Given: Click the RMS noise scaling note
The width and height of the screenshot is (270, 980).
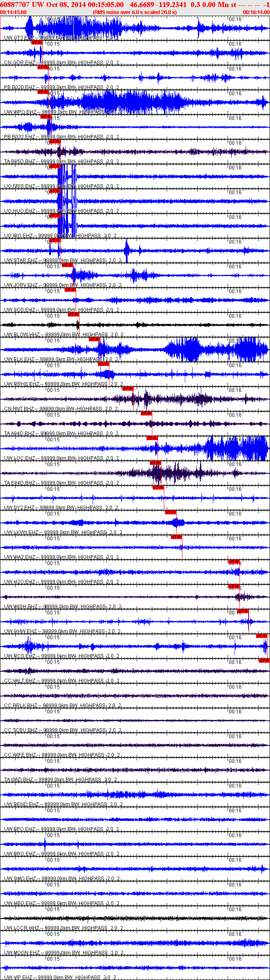Looking at the screenshot, I should click(x=135, y=12).
